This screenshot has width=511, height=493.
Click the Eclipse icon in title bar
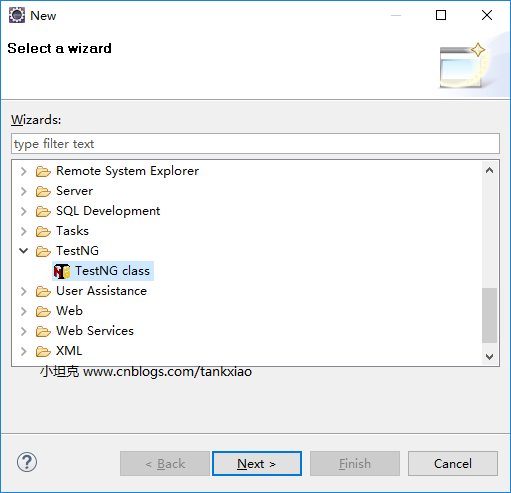coord(17,15)
